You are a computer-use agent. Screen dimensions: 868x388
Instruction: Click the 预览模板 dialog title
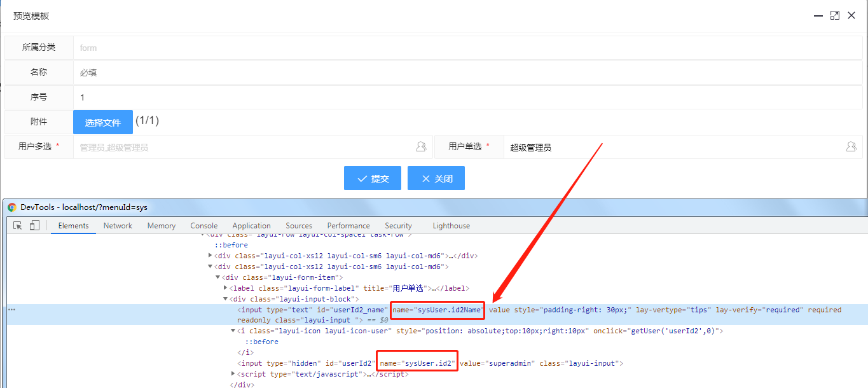(x=31, y=16)
